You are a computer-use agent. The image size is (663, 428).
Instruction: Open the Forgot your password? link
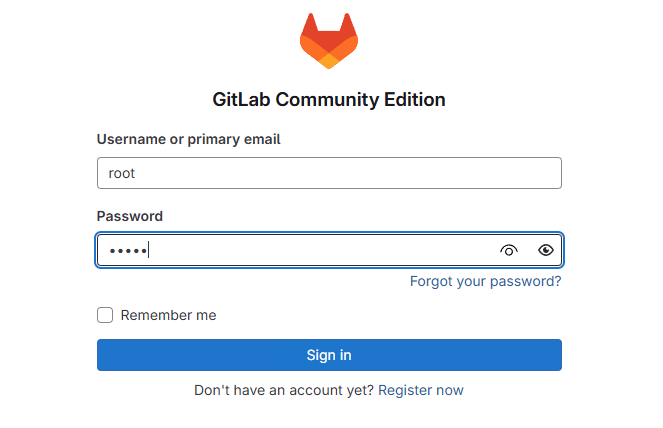pyautogui.click(x=485, y=282)
